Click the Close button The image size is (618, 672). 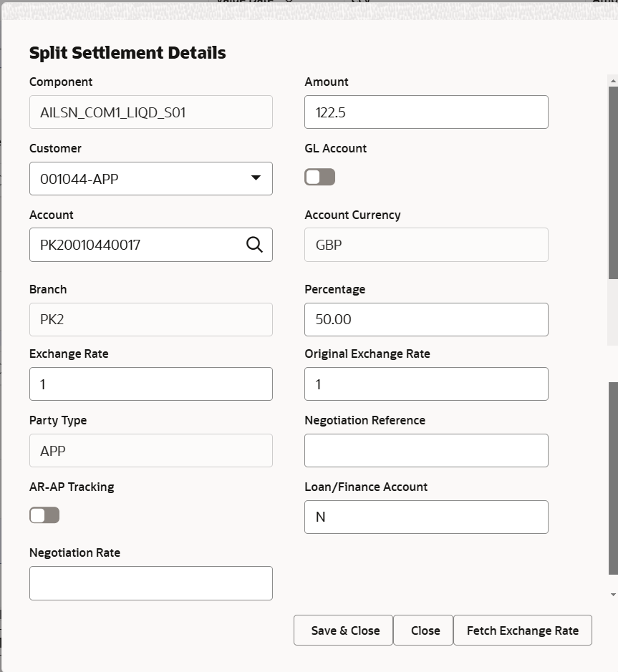tap(423, 630)
